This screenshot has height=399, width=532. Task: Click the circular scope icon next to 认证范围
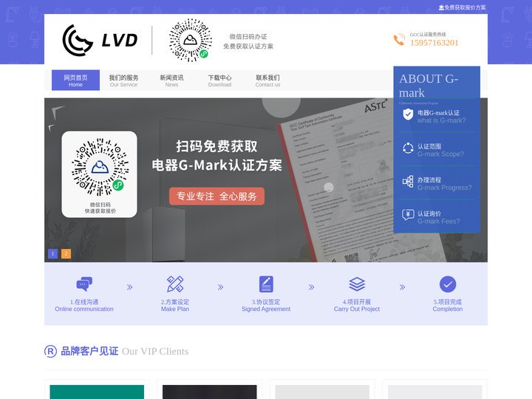coord(408,148)
